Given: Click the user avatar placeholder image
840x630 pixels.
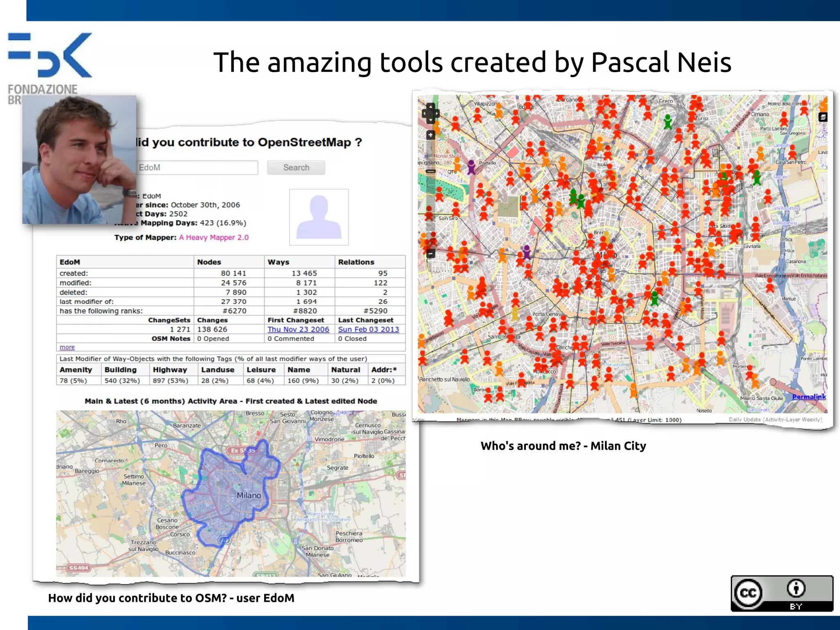Looking at the screenshot, I should [x=319, y=217].
